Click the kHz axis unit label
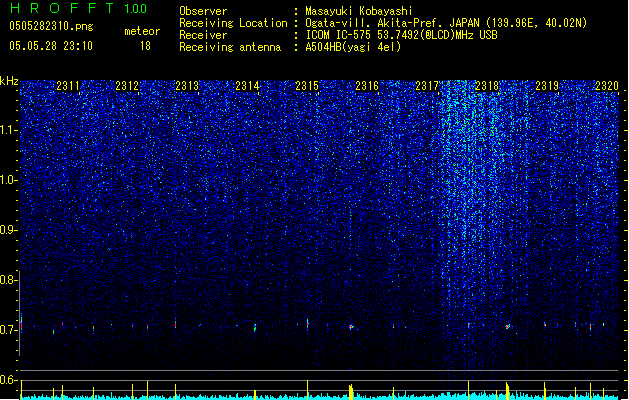The height and width of the screenshot is (400, 629). click(9, 81)
